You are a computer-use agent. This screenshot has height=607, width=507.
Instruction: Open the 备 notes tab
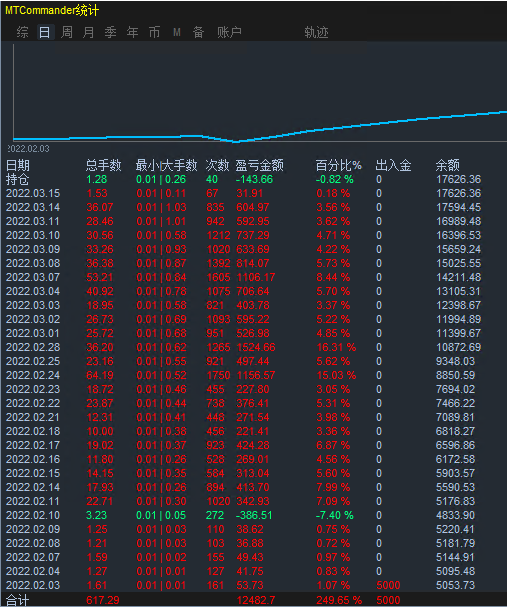[x=199, y=32]
